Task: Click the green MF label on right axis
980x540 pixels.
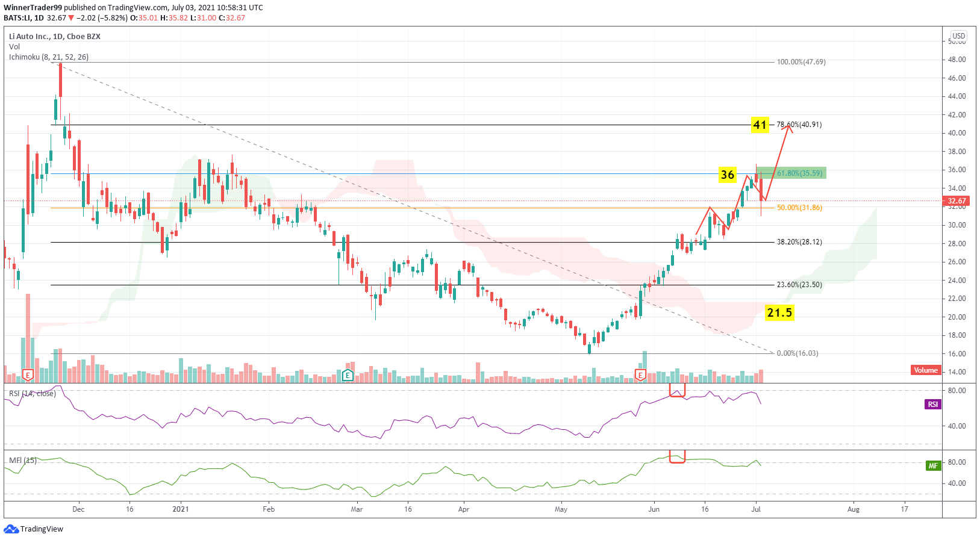Action: point(933,465)
